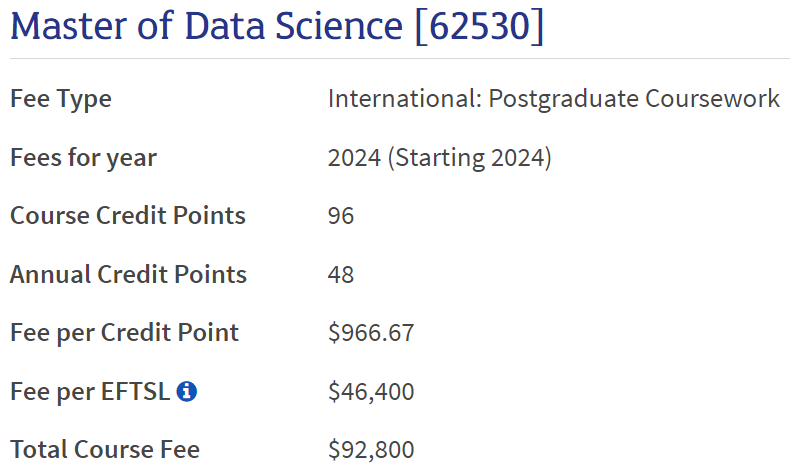Click the word Data in title
790x474 pixels.
[x=225, y=26]
